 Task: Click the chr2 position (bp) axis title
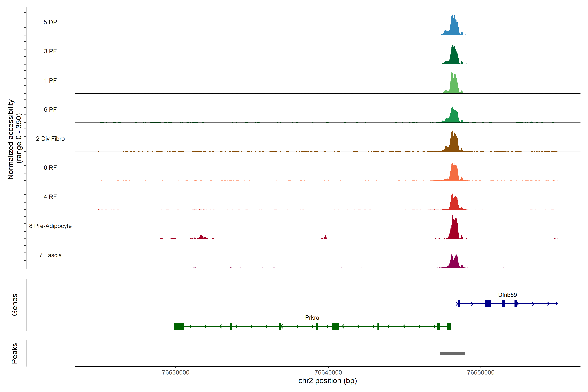[x=327, y=381]
